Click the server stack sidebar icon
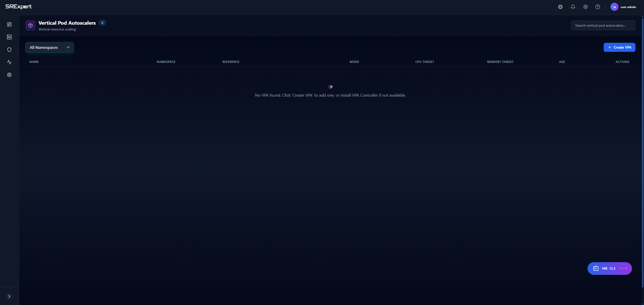Viewport: 644px width, 305px height. pos(9,37)
